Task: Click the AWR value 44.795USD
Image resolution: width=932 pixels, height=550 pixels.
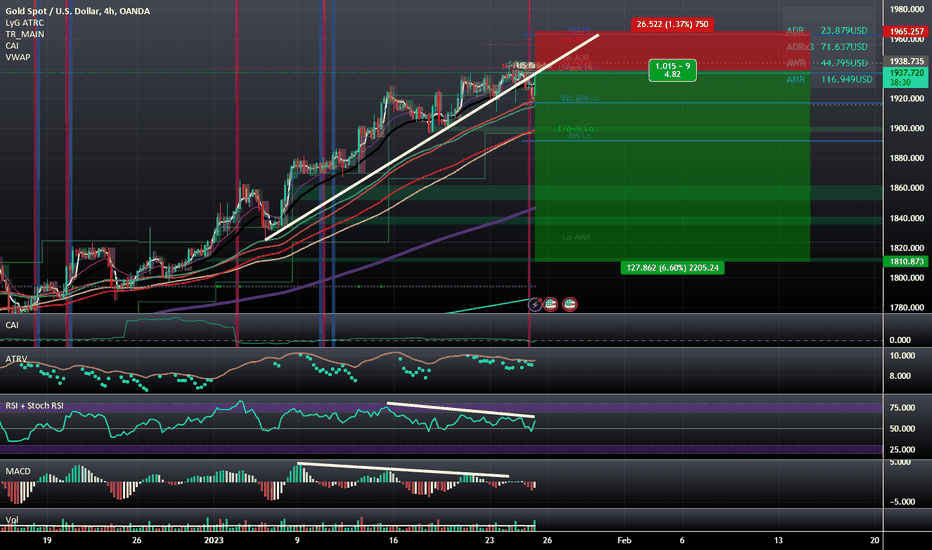Action: coord(844,62)
